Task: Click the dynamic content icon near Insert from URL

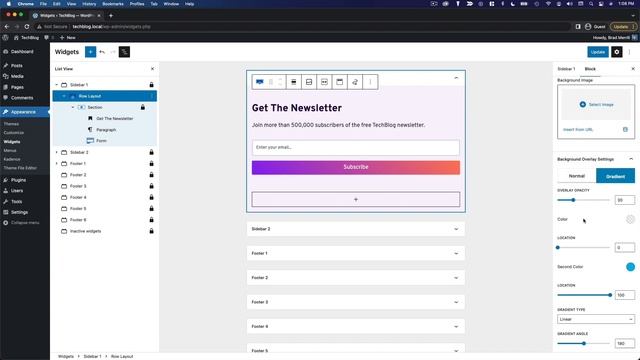Action: 625,129
